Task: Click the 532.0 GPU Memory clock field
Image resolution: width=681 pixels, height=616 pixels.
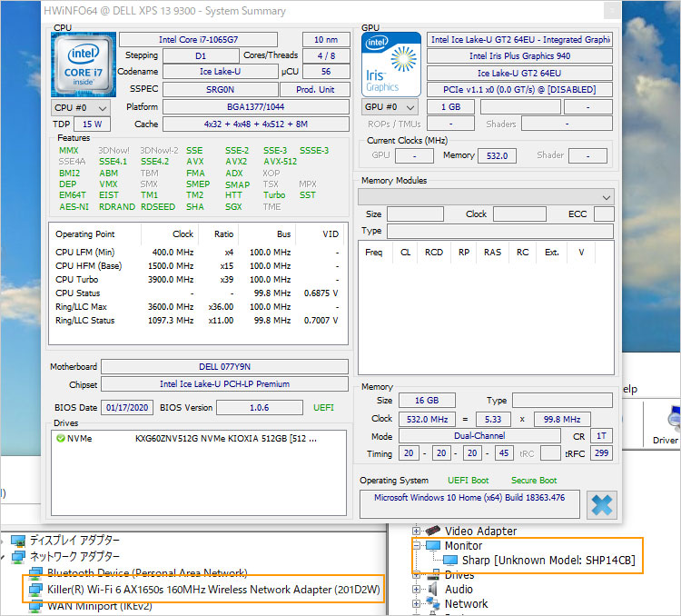Action: (497, 155)
